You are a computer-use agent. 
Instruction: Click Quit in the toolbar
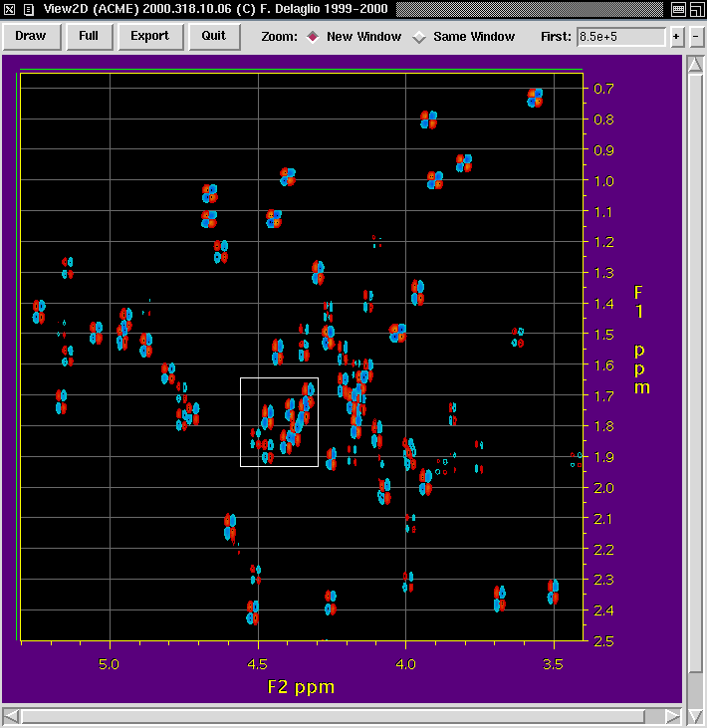214,37
